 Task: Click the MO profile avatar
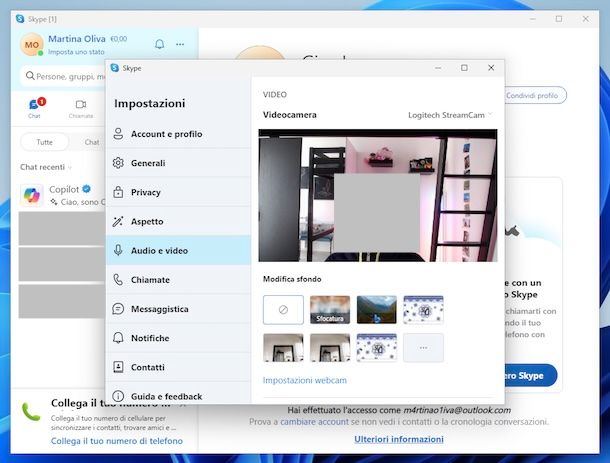(x=32, y=45)
